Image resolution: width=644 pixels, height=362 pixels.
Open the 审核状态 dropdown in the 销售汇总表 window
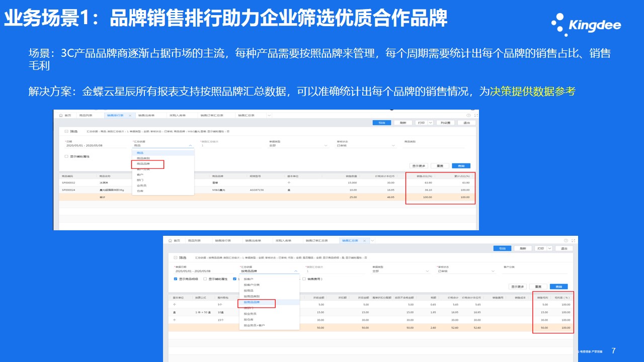(466, 271)
